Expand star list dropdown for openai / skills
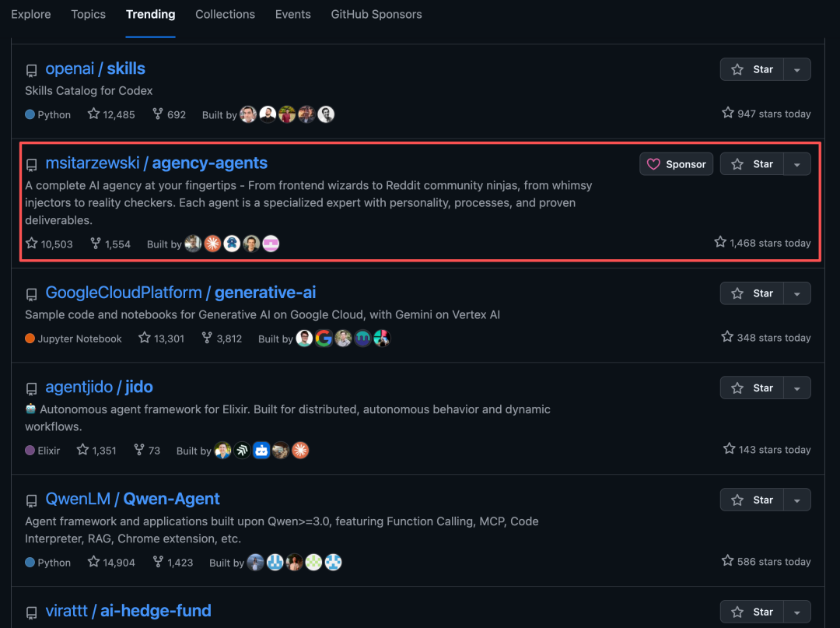This screenshot has height=628, width=840. [x=797, y=70]
